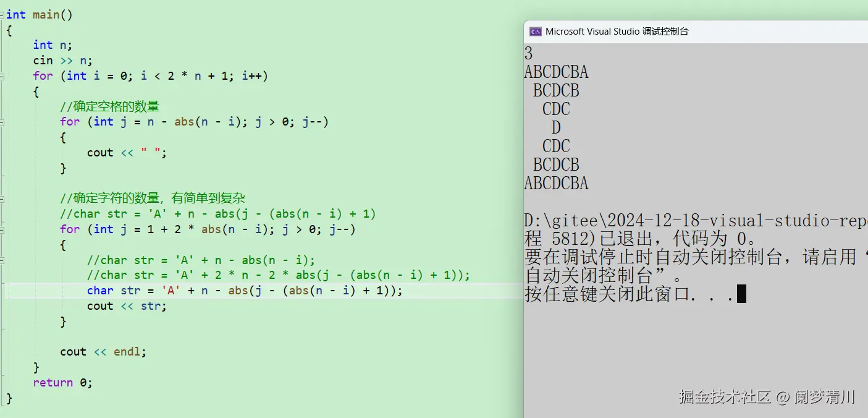Collapse the space-printing for loop fold marker
868x418 pixels.
[x=2, y=122]
